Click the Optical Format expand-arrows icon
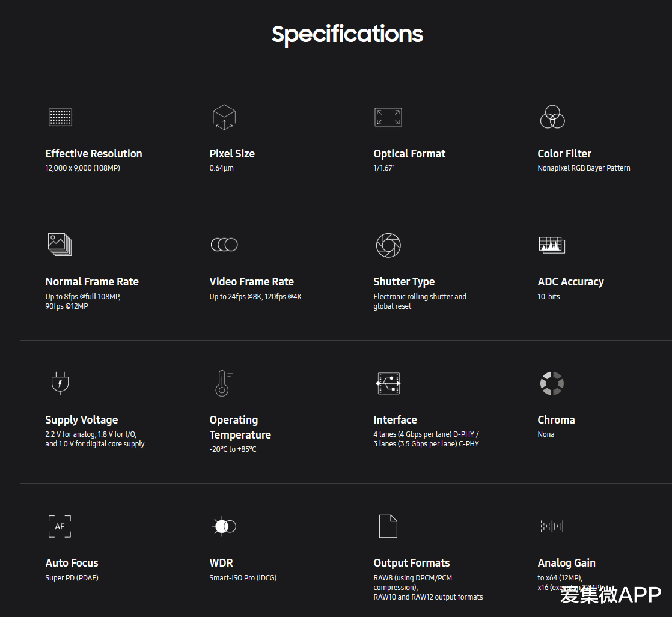 coord(388,117)
